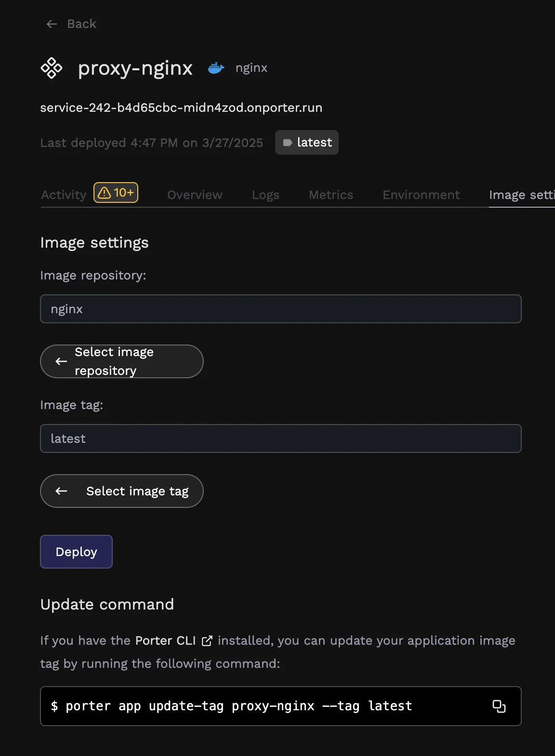Click the proxy-nginx diamond app icon
This screenshot has width=555, height=756.
click(52, 68)
